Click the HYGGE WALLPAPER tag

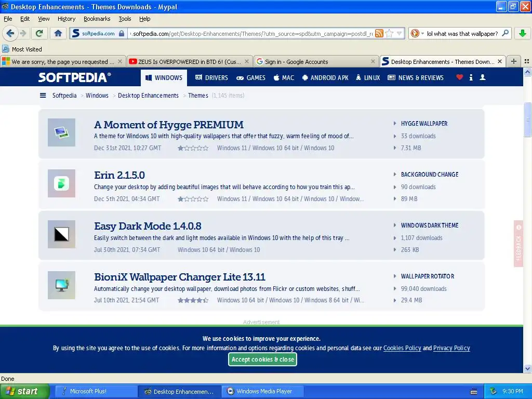(424, 124)
